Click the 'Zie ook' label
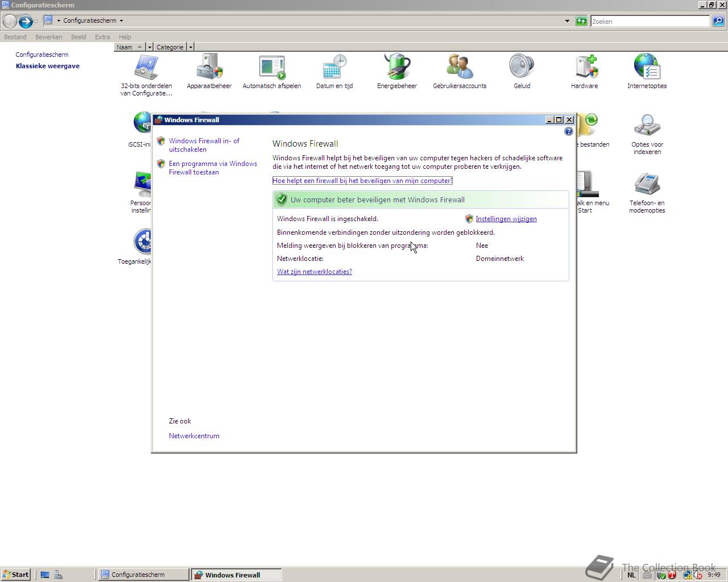Image resolution: width=728 pixels, height=582 pixels. pos(180,421)
